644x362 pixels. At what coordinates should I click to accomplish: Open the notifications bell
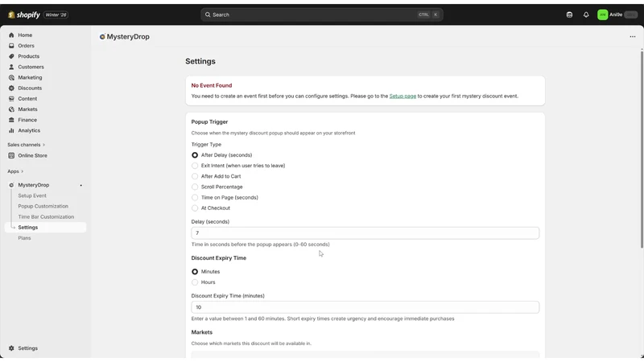click(586, 14)
